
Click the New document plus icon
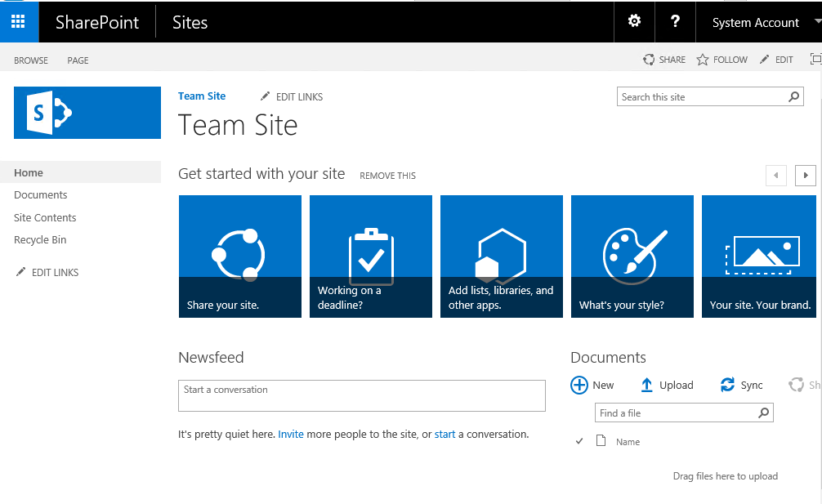(x=579, y=385)
